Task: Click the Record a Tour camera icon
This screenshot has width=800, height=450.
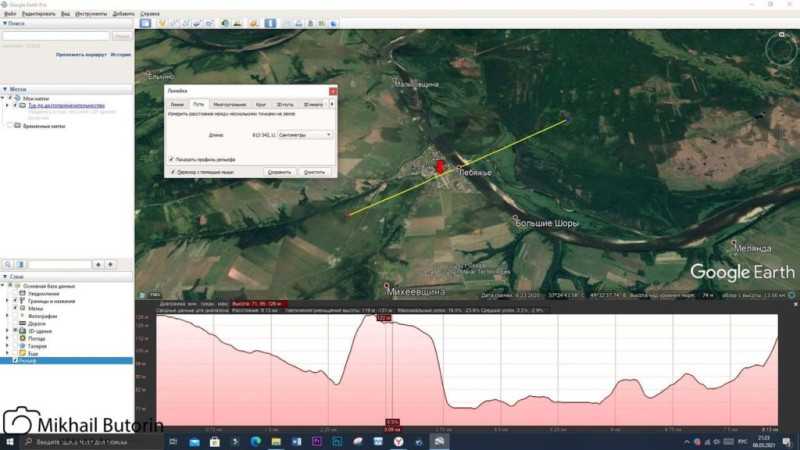Action: click(x=209, y=23)
